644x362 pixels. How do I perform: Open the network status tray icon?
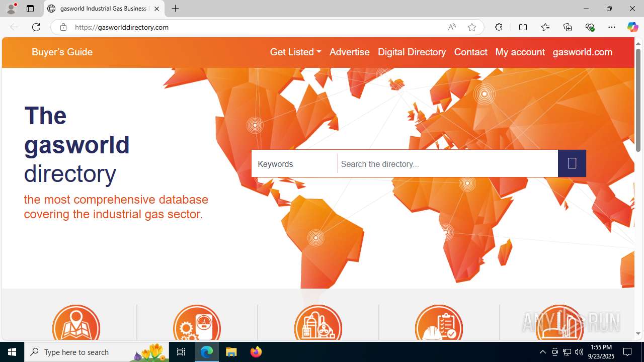click(x=567, y=352)
